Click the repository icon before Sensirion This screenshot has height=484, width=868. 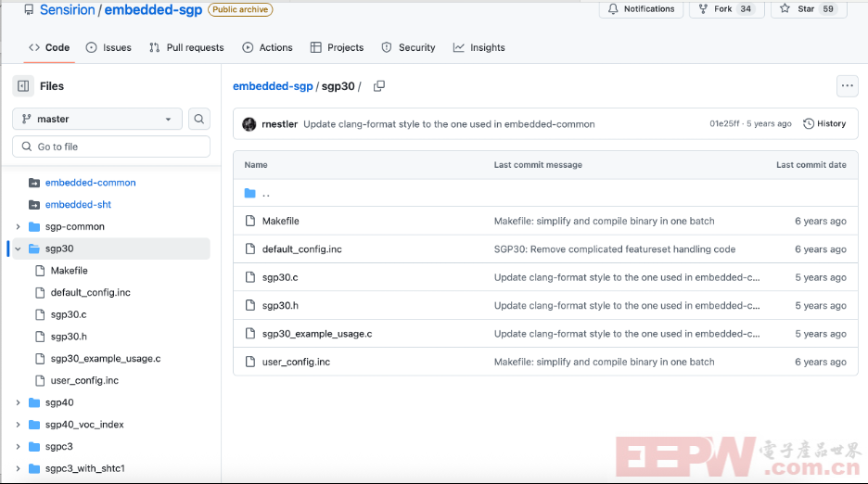point(29,10)
